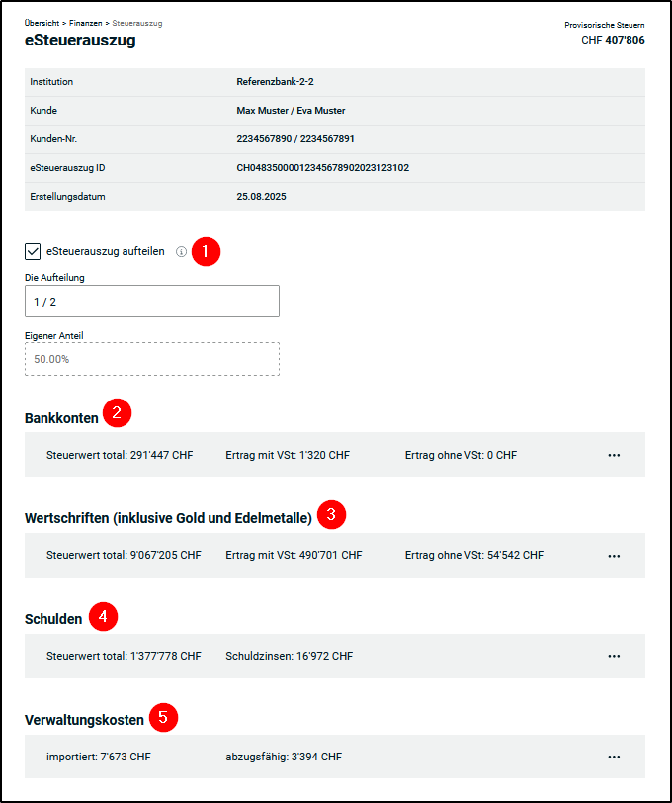Click red marker 3 beside Wertschriften heading

(x=331, y=514)
